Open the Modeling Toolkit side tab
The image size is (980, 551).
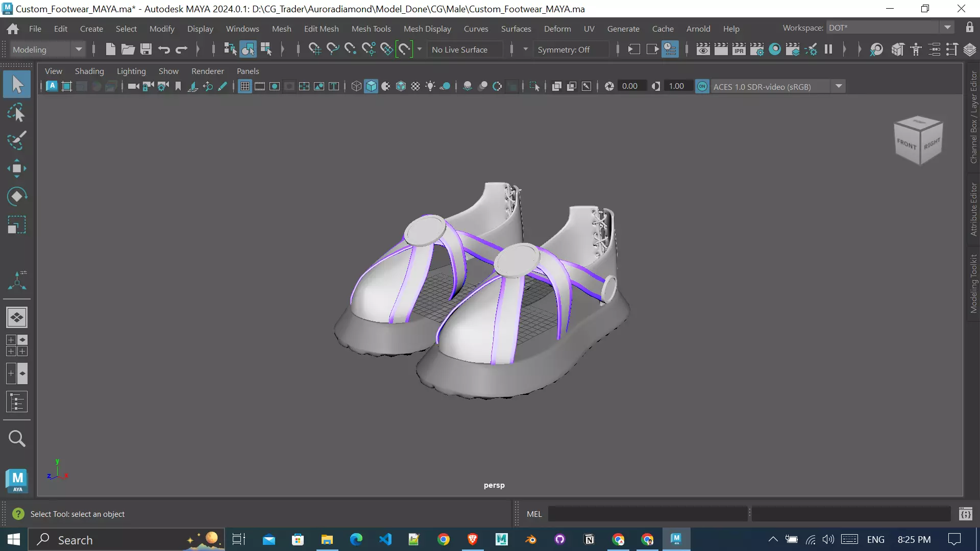pyautogui.click(x=973, y=284)
